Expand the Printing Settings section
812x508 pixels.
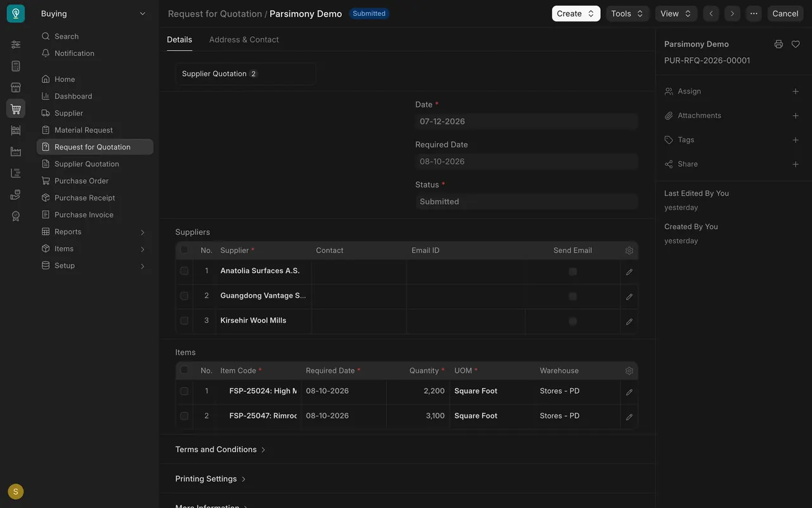coord(211,479)
